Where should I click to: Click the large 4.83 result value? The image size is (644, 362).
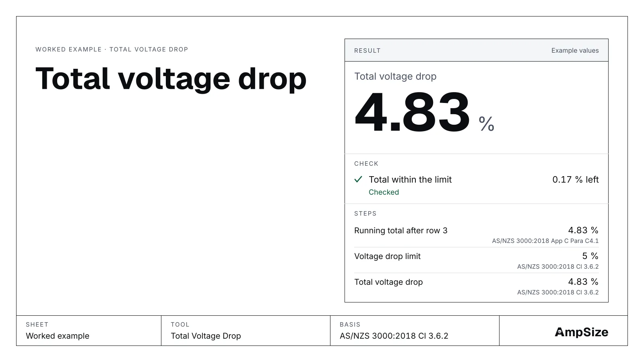412,113
